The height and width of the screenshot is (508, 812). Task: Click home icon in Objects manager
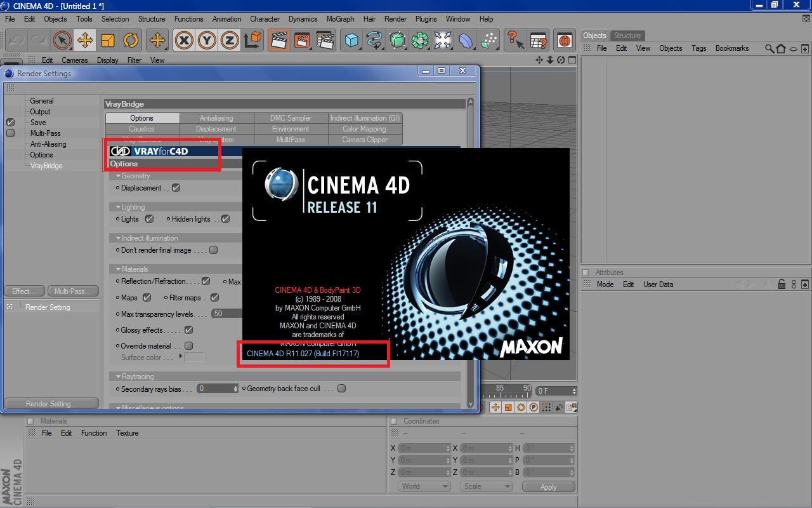tap(781, 48)
